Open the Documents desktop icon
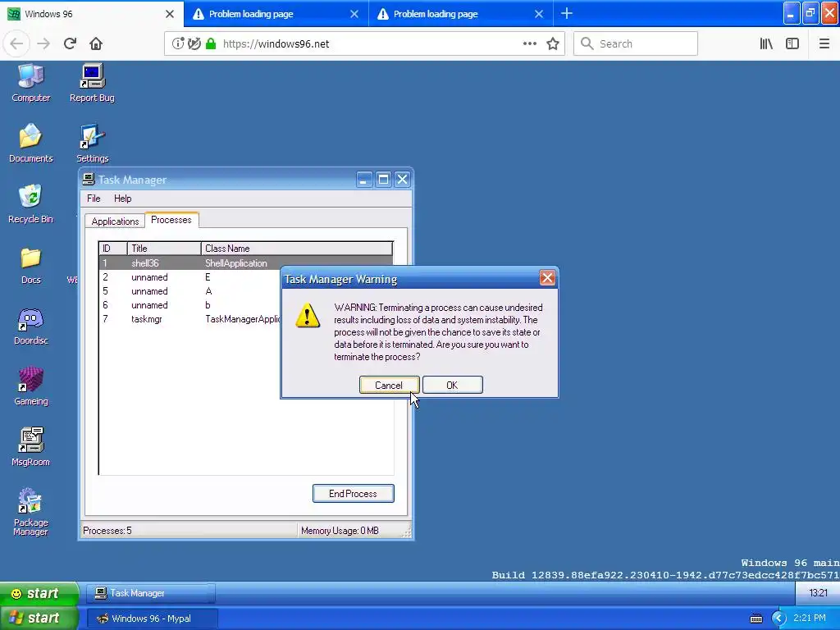 [x=30, y=143]
